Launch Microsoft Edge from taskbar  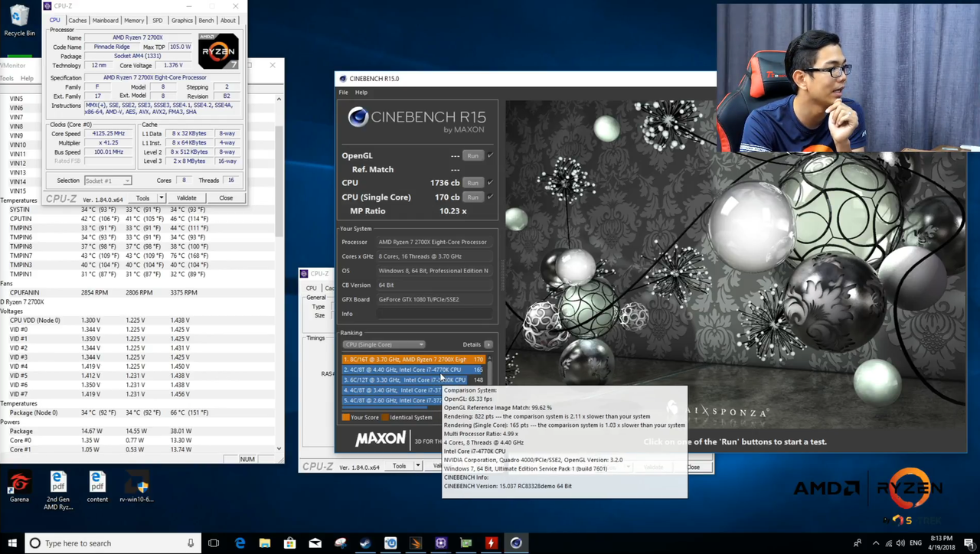240,543
